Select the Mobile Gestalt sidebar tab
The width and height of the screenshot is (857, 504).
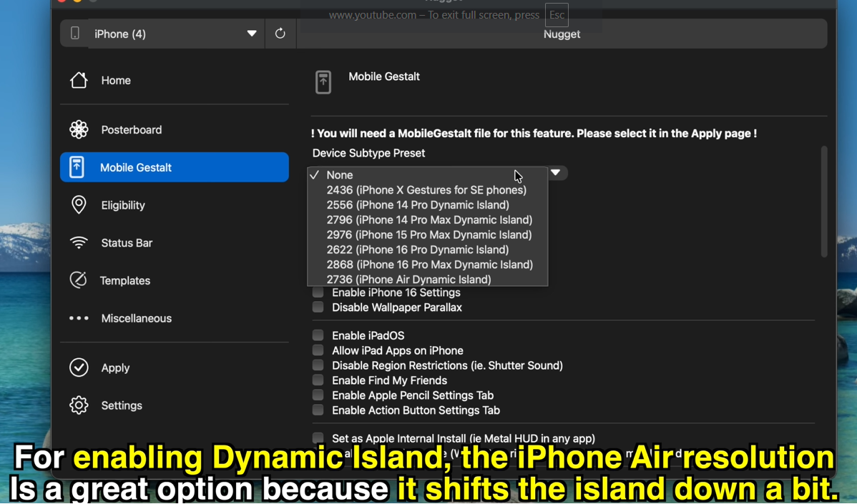pyautogui.click(x=175, y=167)
